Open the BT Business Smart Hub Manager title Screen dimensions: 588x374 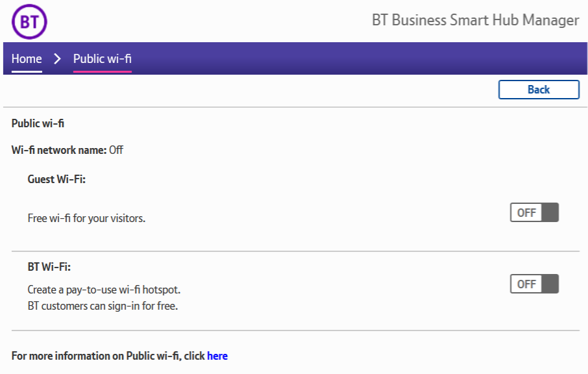pyautogui.click(x=474, y=20)
